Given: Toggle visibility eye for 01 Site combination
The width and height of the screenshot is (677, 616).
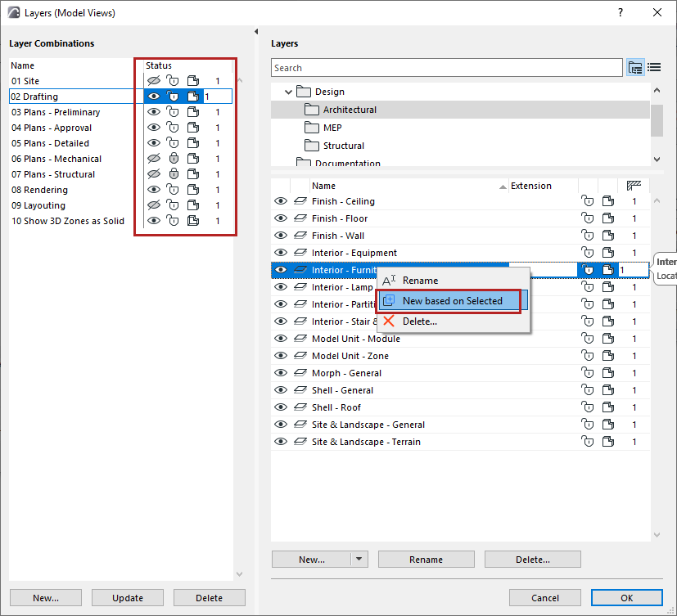Looking at the screenshot, I should 154,81.
